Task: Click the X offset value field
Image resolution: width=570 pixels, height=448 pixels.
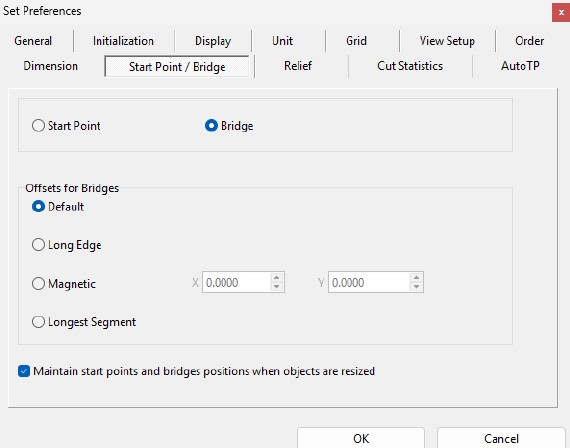Action: [x=236, y=282]
